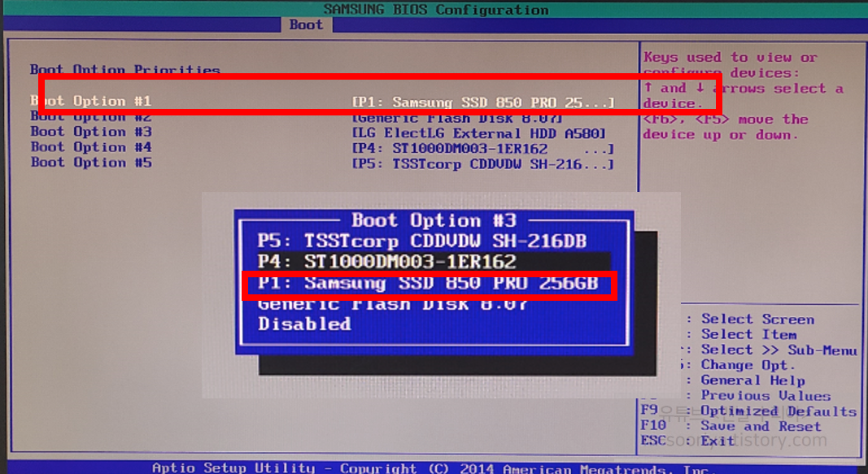The height and width of the screenshot is (474, 868).
Task: Open the Generic Flash Disk 8.07 boot option value
Action: tap(457, 119)
